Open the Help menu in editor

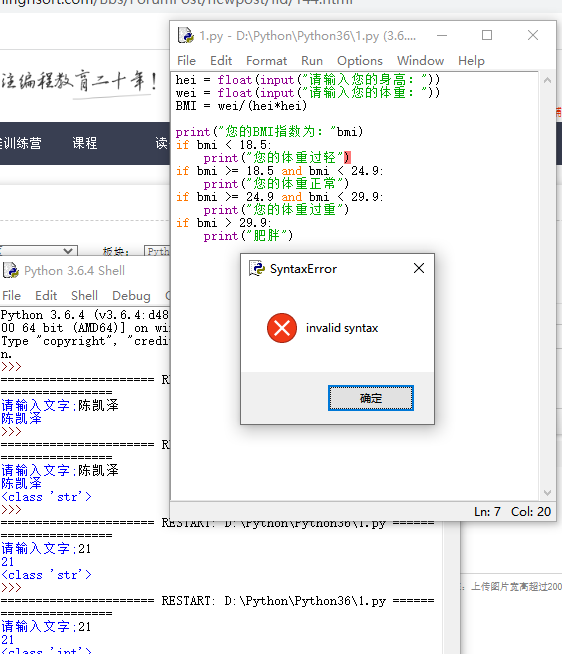pos(471,61)
